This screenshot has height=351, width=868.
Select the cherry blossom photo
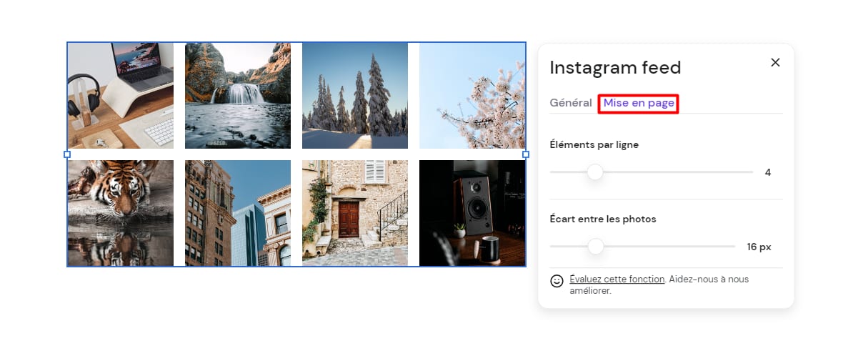[x=472, y=96]
